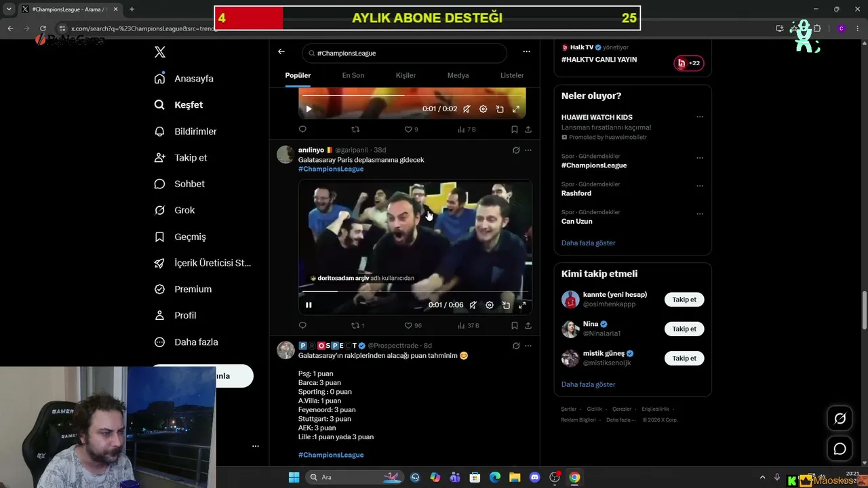
Task: Bookmark the top tweet with 7 B views
Action: pos(514,129)
